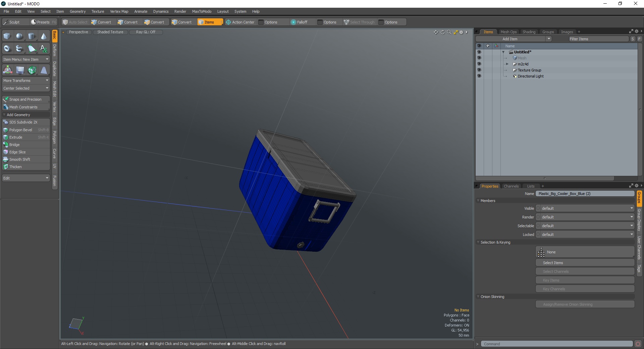Activate the pen polygon tool
This screenshot has height=349, width=644.
[32, 49]
